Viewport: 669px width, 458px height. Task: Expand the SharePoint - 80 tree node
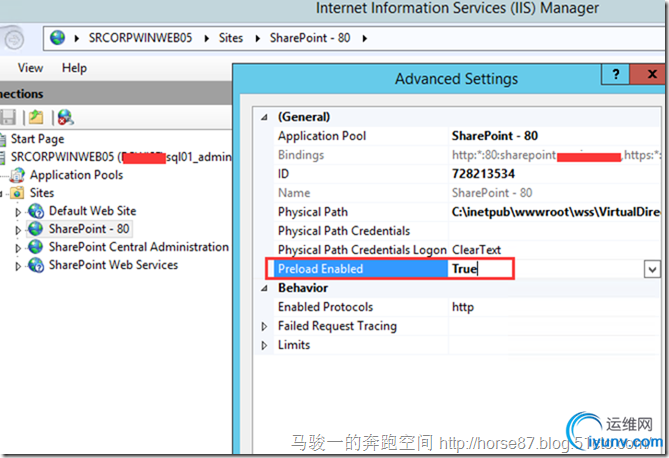tap(18, 230)
